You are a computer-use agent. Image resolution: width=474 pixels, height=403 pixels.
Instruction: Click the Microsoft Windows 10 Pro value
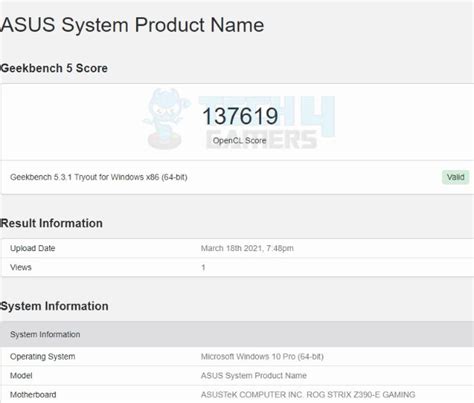262,357
